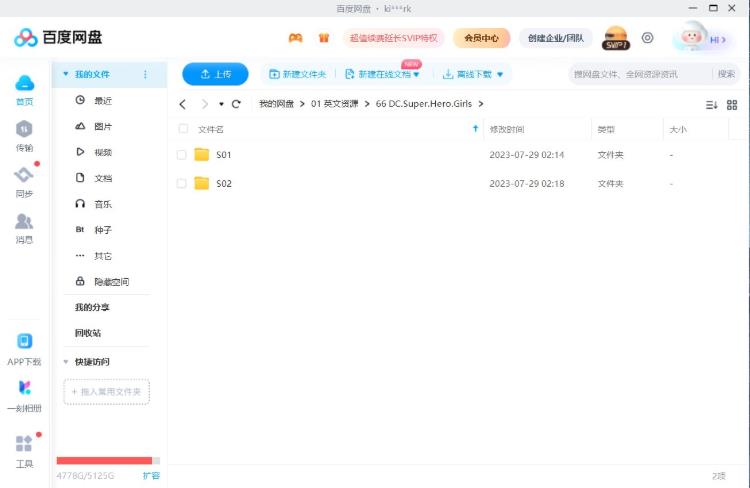This screenshot has width=750, height=488.
Task: Open the 同步 sync icon
Action: coord(24,175)
